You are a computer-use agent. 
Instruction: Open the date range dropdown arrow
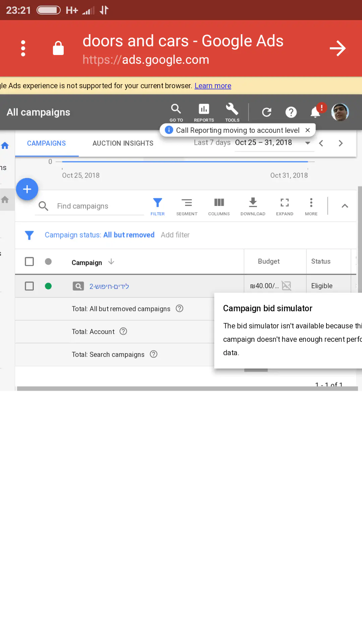[307, 143]
